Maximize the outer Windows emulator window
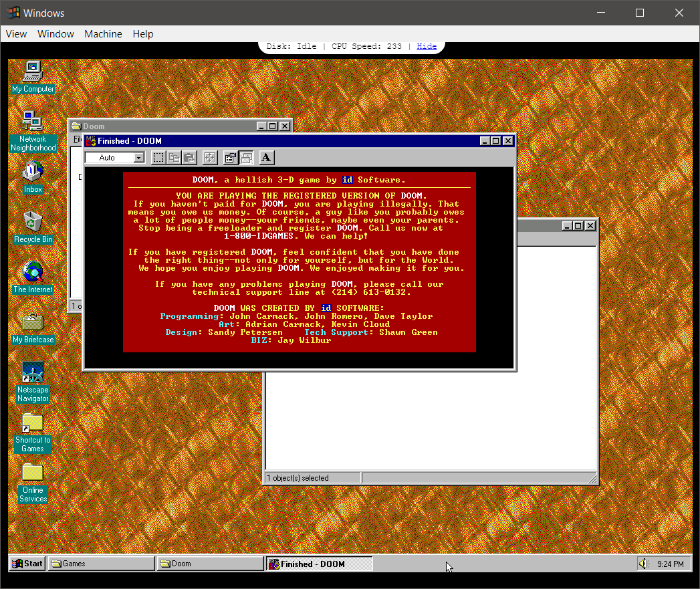700x589 pixels. [x=640, y=13]
